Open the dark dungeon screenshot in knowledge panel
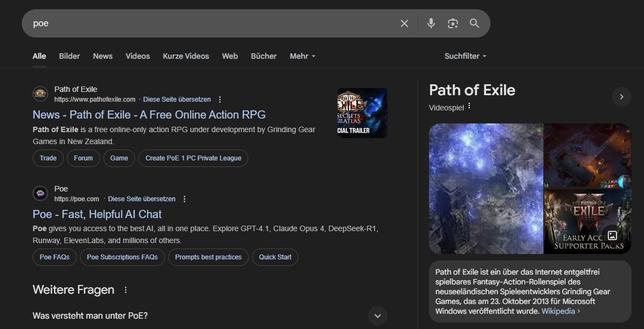 click(x=588, y=156)
